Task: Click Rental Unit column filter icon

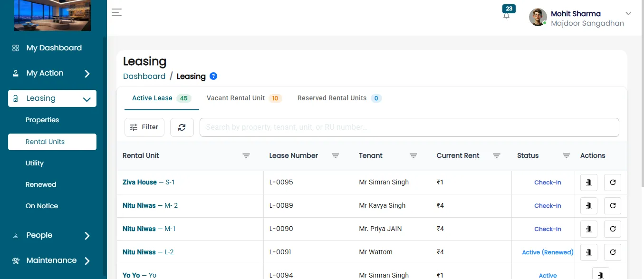Action: [246, 156]
